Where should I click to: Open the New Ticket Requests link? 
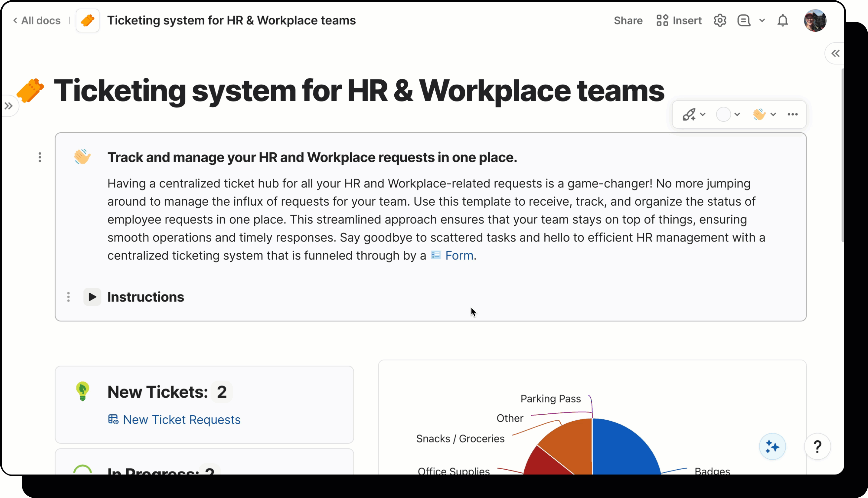(181, 420)
